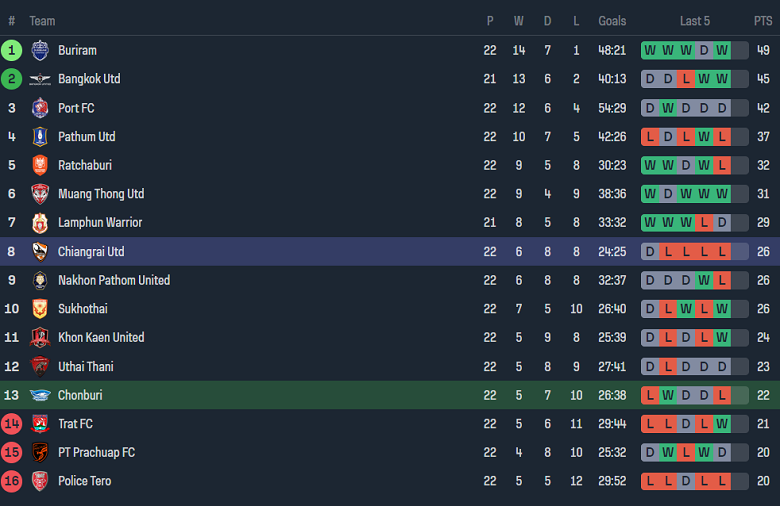
Task: Click the Last 5 column header
Action: 695,21
